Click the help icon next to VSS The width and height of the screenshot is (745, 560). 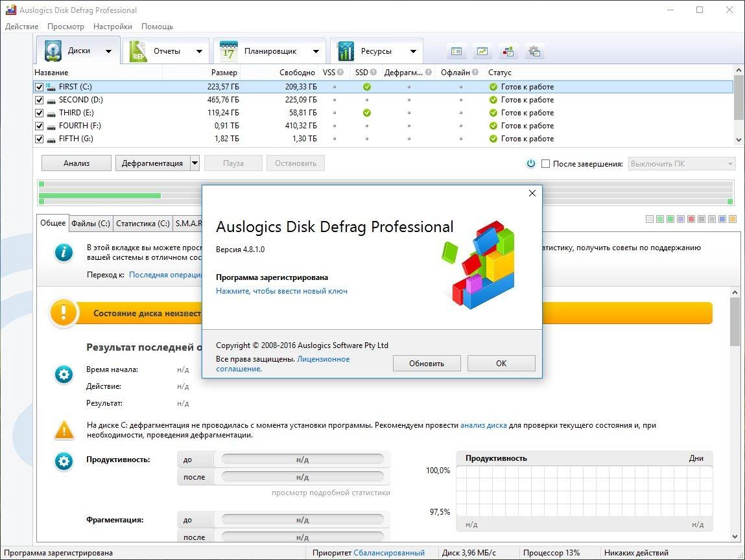pyautogui.click(x=340, y=72)
